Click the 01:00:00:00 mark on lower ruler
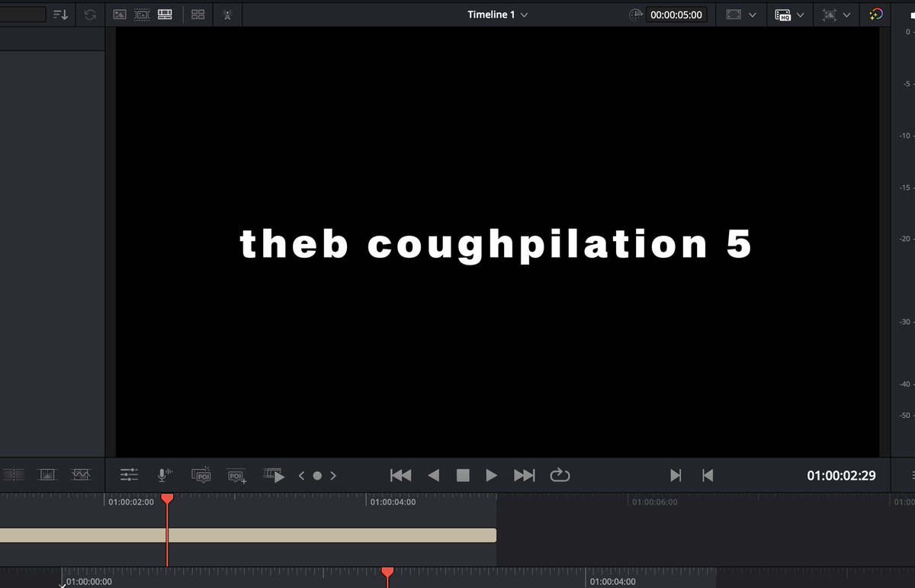Image resolution: width=915 pixels, height=588 pixels. [89, 582]
